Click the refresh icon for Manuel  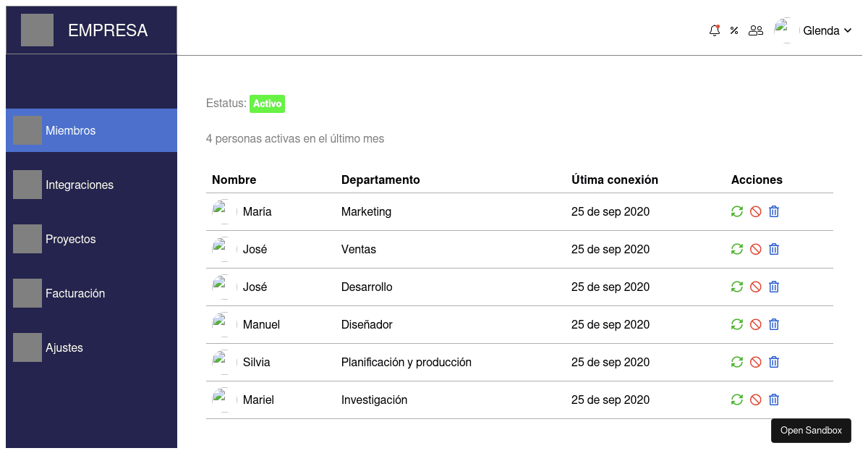(737, 324)
